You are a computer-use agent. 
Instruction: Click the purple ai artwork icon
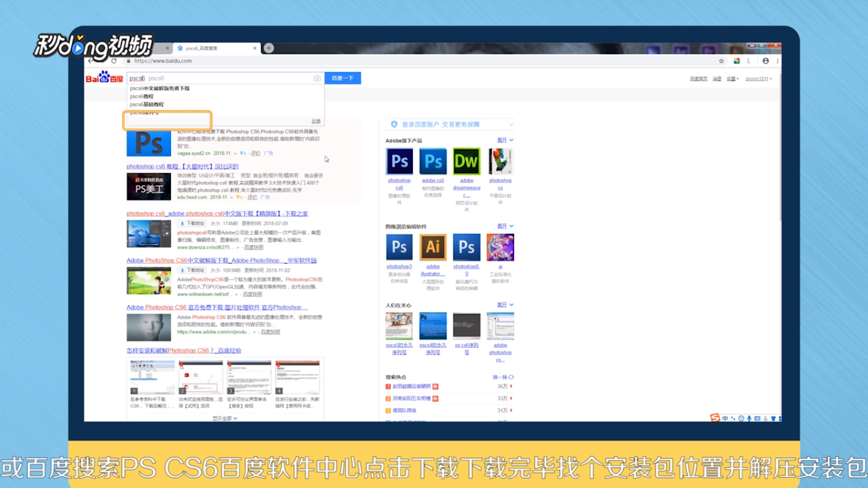pyautogui.click(x=500, y=247)
